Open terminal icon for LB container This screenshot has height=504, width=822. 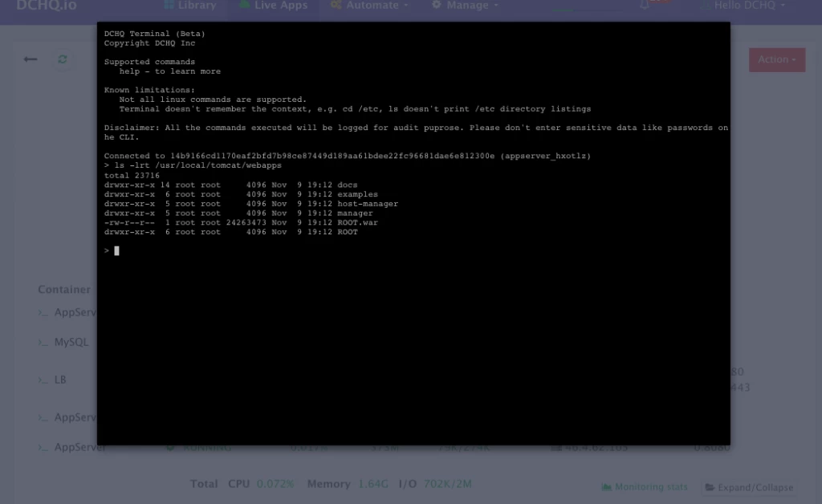click(43, 380)
